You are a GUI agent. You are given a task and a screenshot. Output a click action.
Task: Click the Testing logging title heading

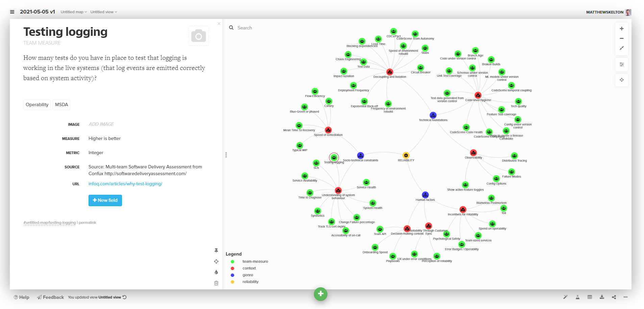65,31
